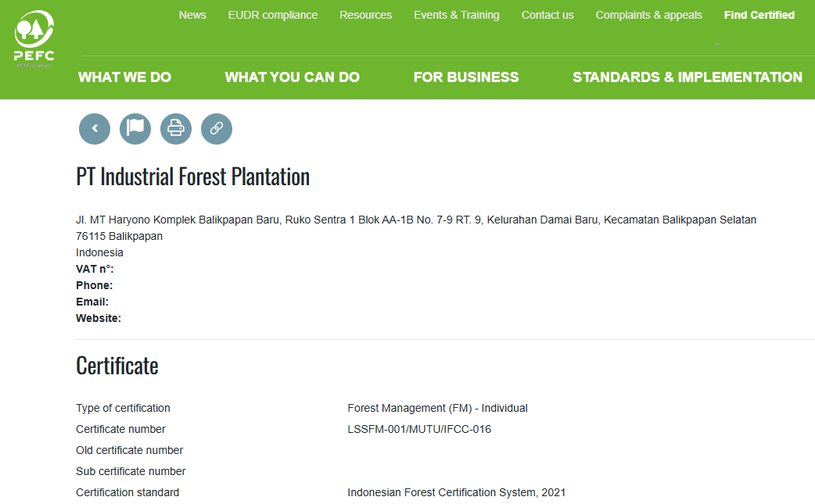Open the Contact us page
Image resolution: width=815 pixels, height=504 pixels.
[x=548, y=15]
